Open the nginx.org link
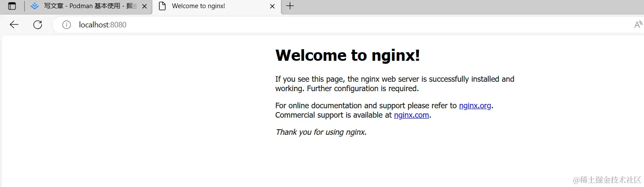Screen dimensions: 644x187 point(475,106)
